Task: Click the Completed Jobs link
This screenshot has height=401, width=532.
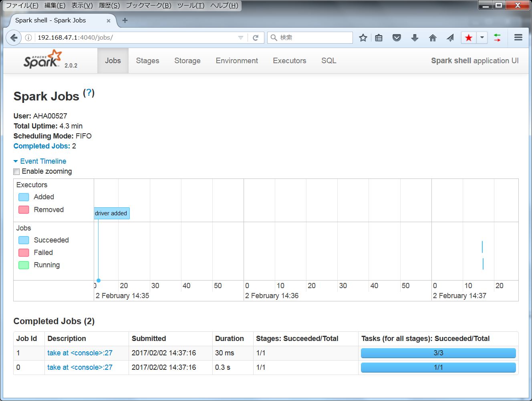Action: click(x=41, y=146)
